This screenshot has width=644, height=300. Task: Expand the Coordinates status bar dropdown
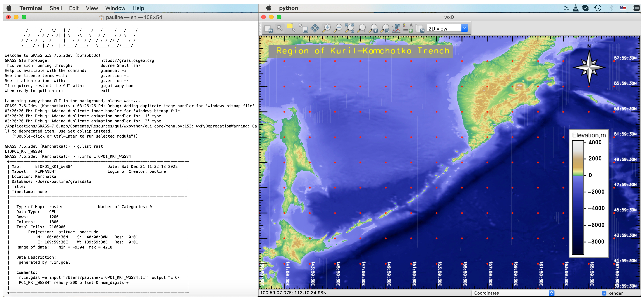pos(552,293)
